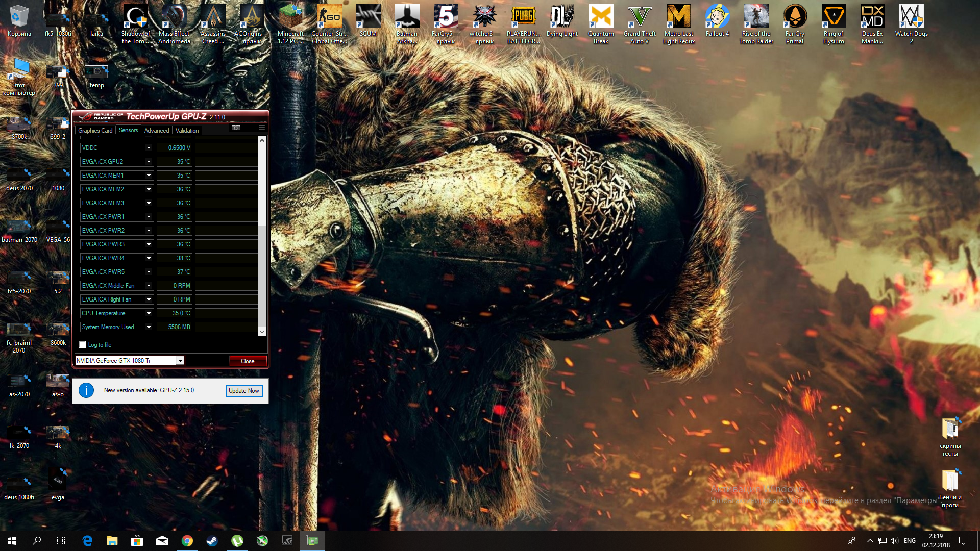The height and width of the screenshot is (551, 980).
Task: Click the Update Now button
Action: coord(244,391)
